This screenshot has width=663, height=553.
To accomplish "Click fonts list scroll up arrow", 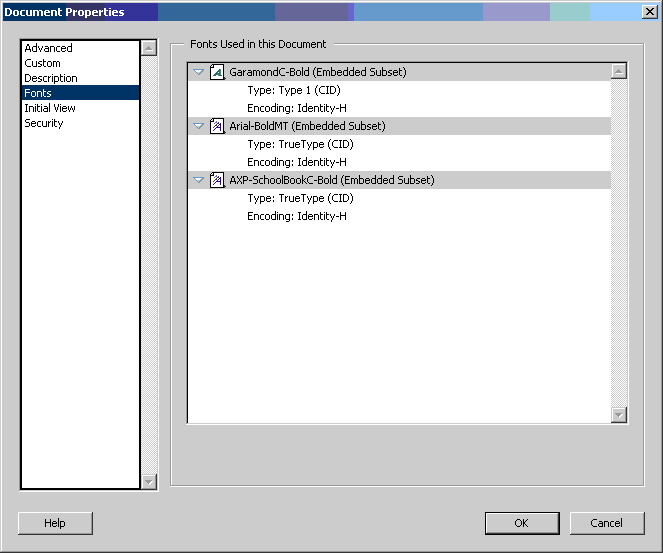I will [619, 71].
